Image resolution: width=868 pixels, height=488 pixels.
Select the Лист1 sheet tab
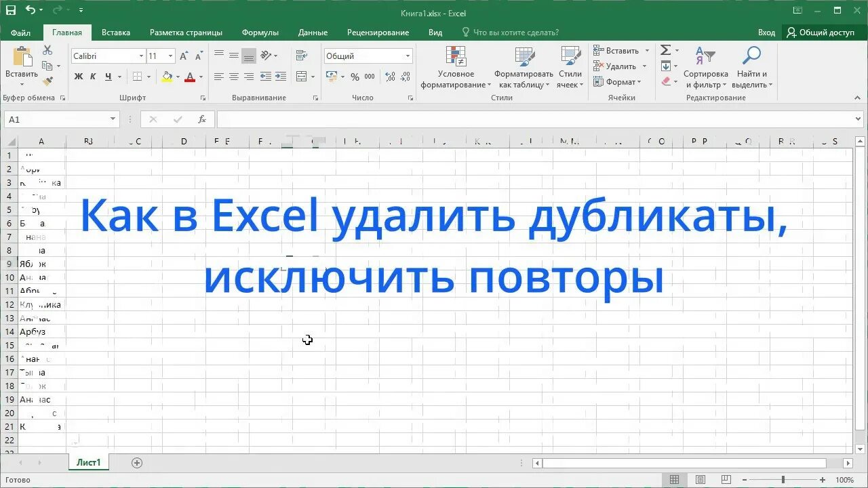[x=89, y=463]
